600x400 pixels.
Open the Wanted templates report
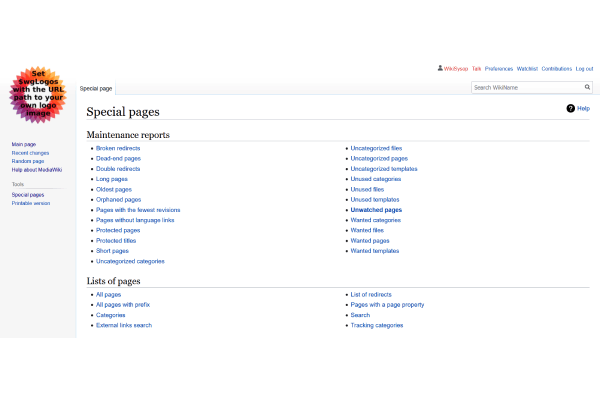coord(374,251)
